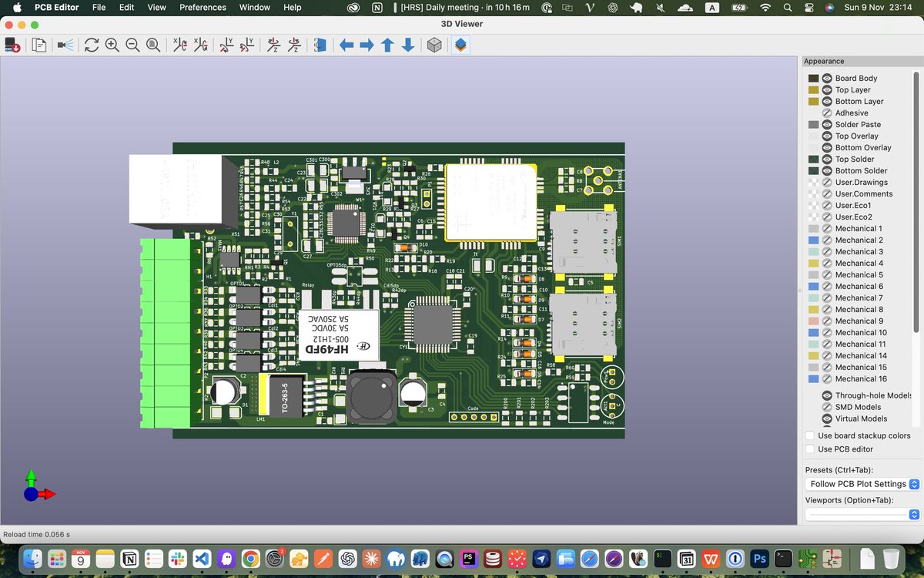This screenshot has width=924, height=578.
Task: Pan the view upward with blue arrow
Action: coord(386,45)
